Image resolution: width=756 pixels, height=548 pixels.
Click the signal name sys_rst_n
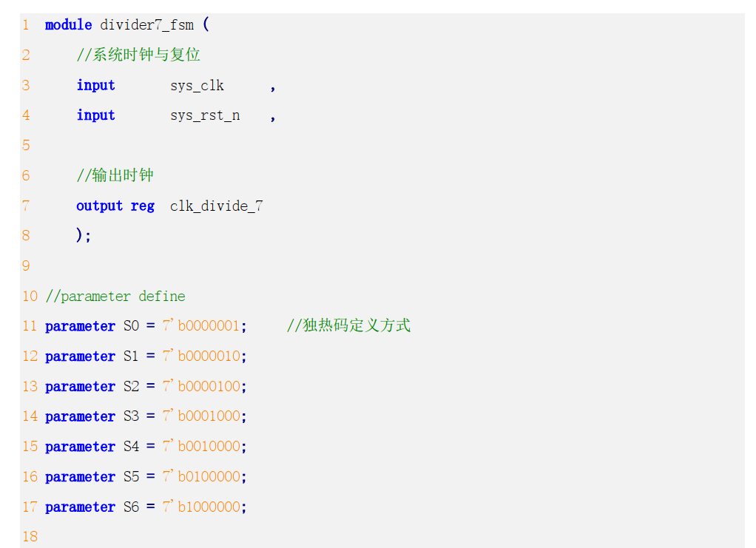click(205, 115)
